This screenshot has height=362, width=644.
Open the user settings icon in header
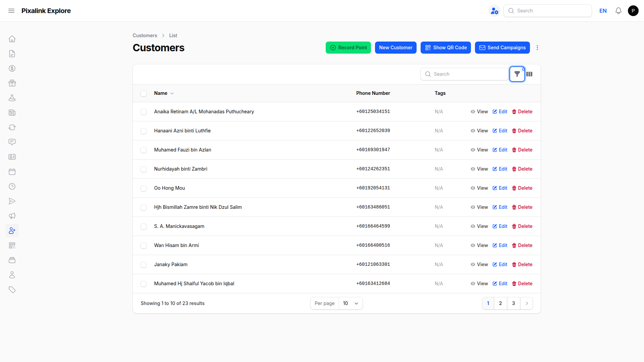(494, 11)
